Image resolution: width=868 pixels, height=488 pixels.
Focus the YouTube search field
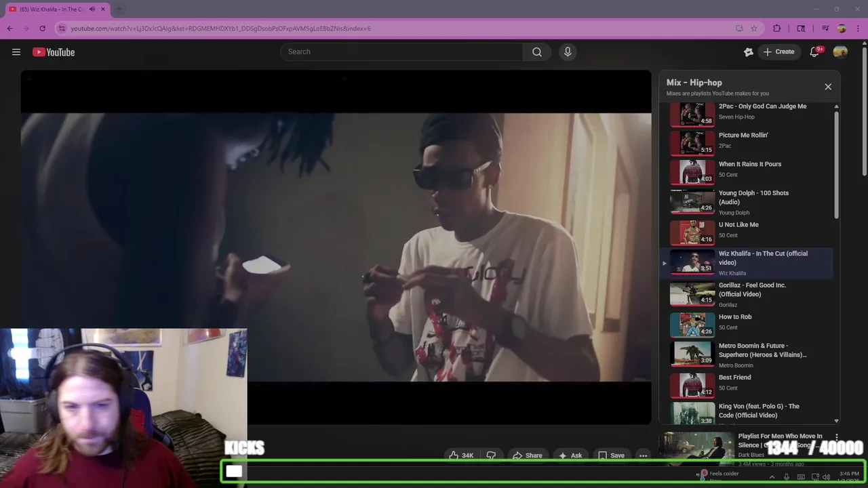tap(401, 52)
